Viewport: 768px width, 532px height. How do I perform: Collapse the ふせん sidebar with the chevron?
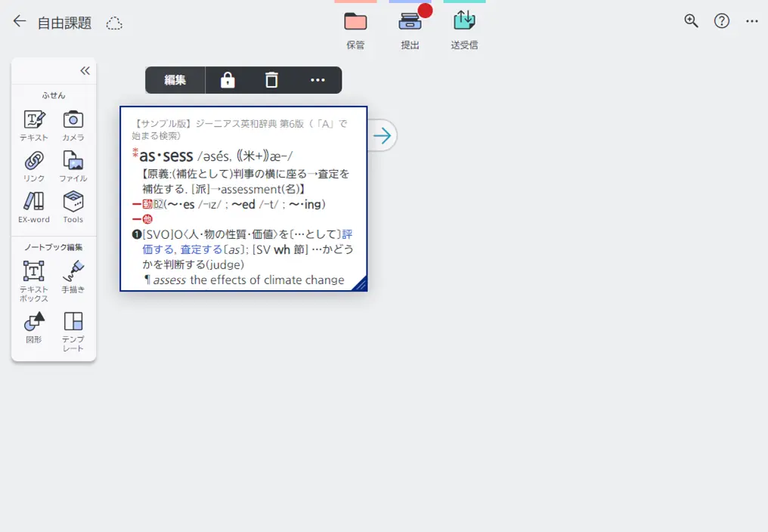pyautogui.click(x=84, y=70)
